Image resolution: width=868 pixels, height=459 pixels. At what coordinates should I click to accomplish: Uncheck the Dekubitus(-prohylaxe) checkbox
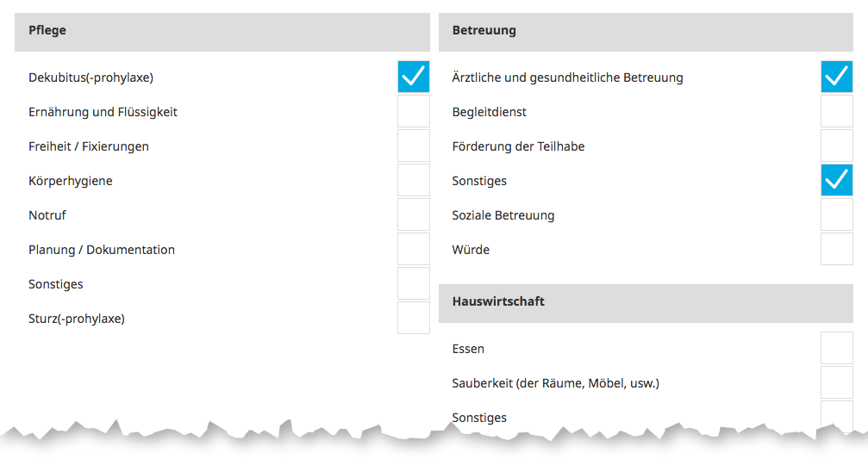tap(414, 77)
